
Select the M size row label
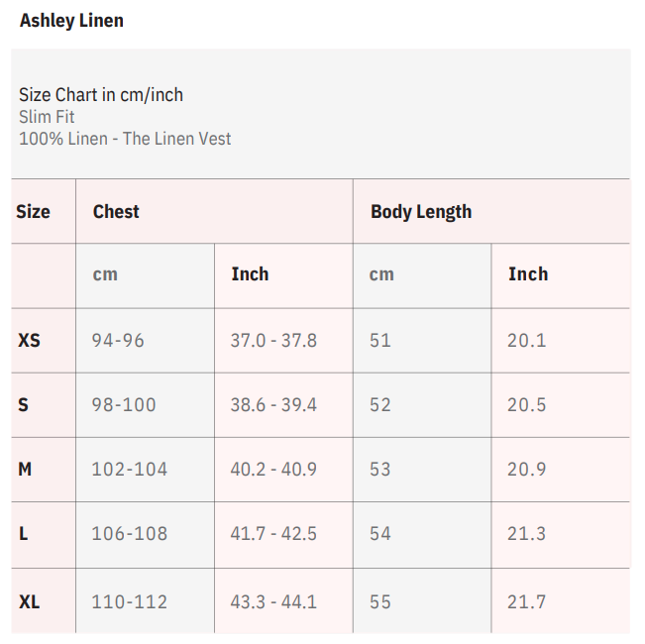point(25,470)
